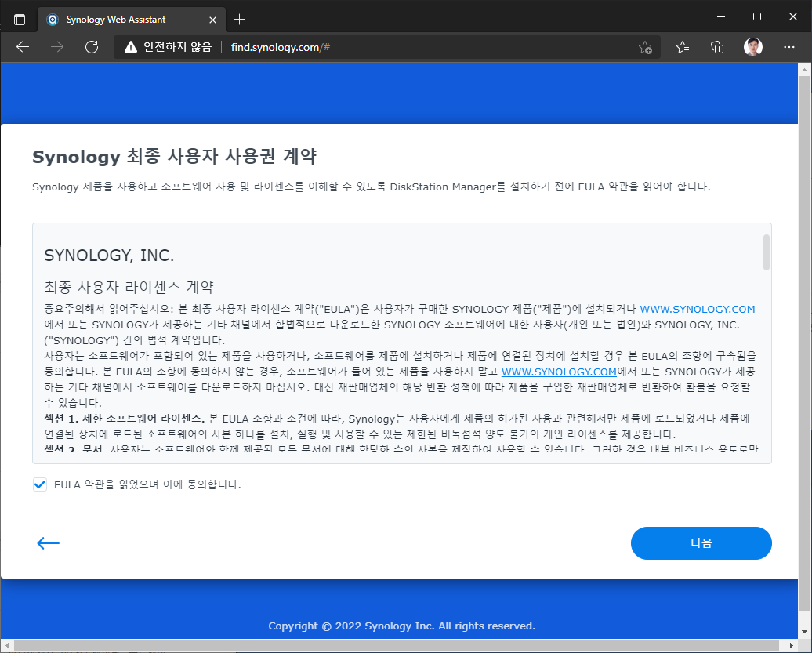Screen dimensions: 812x653
Task: Add this page to favorites
Action: (x=645, y=47)
